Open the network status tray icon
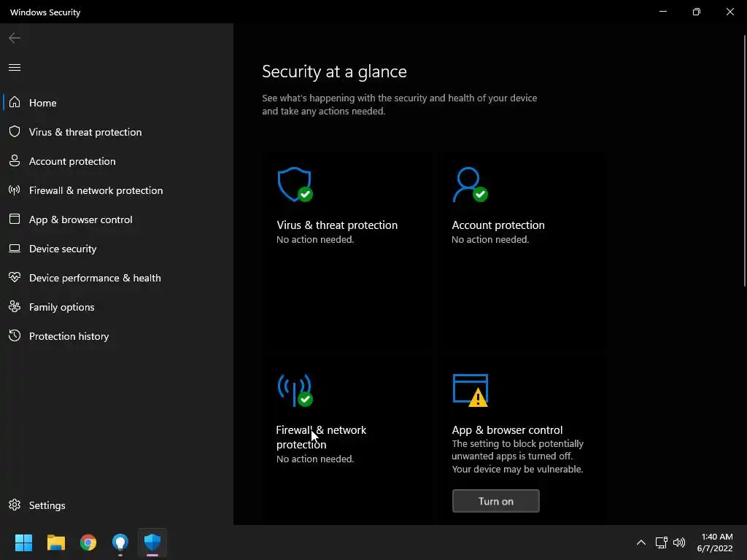Viewport: 747px width, 560px height. [x=661, y=542]
